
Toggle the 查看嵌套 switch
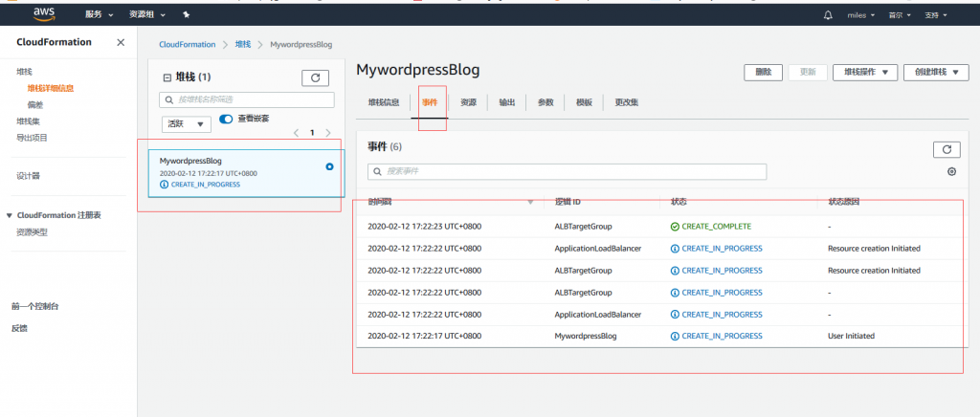226,119
